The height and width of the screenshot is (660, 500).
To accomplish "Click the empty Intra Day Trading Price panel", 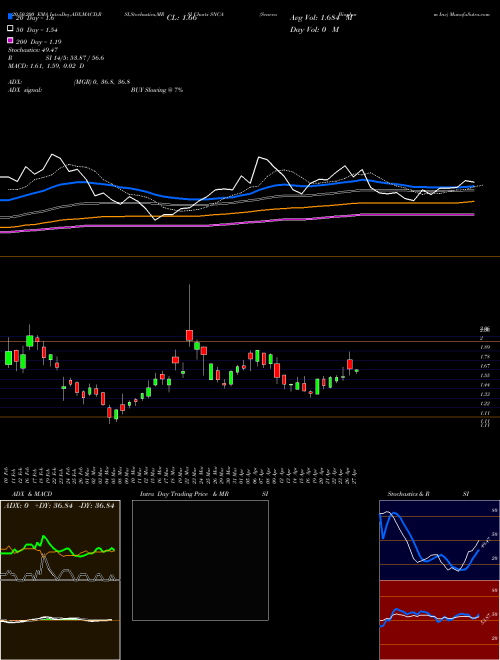I will click(200, 560).
